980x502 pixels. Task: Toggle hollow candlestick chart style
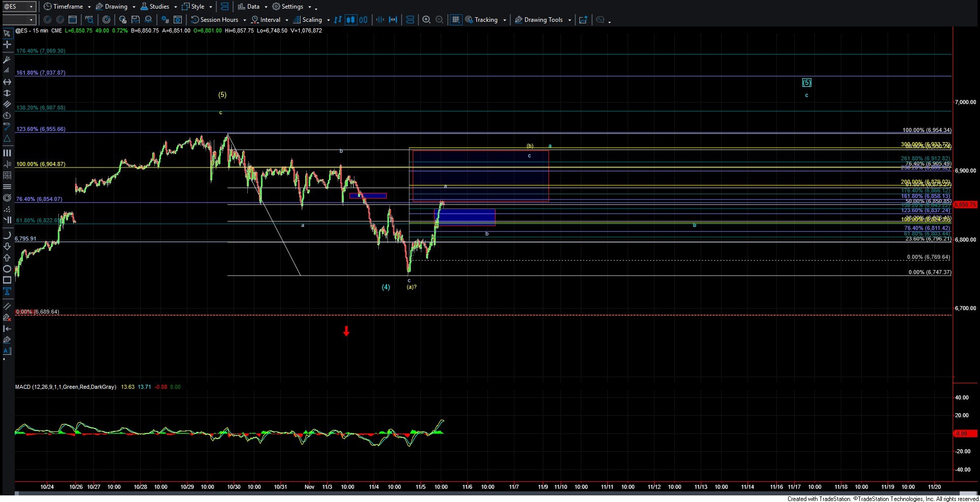[363, 20]
